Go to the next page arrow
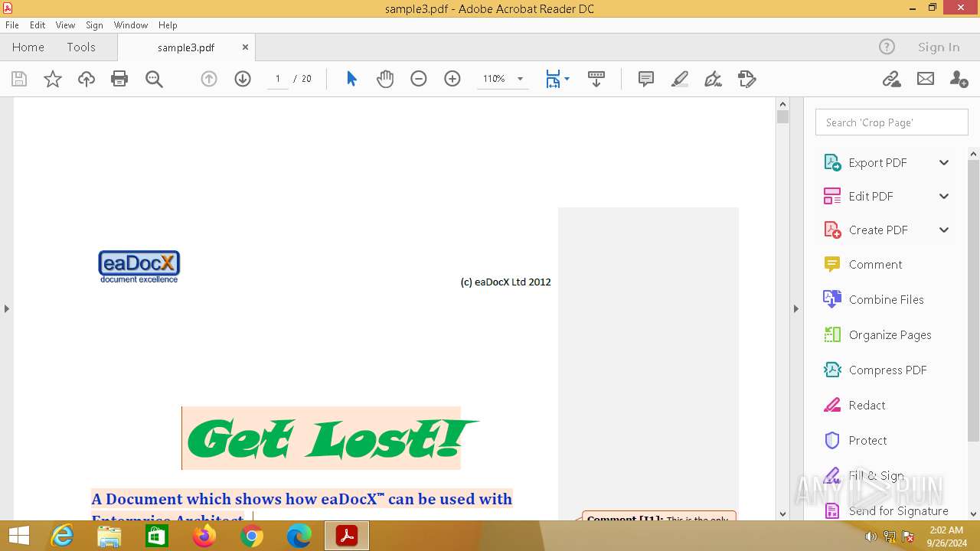Image resolution: width=980 pixels, height=551 pixels. (x=243, y=79)
